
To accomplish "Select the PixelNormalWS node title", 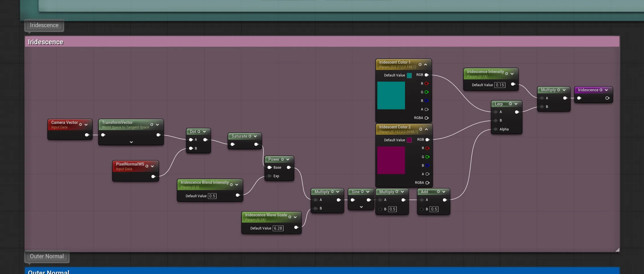I will (x=130, y=164).
